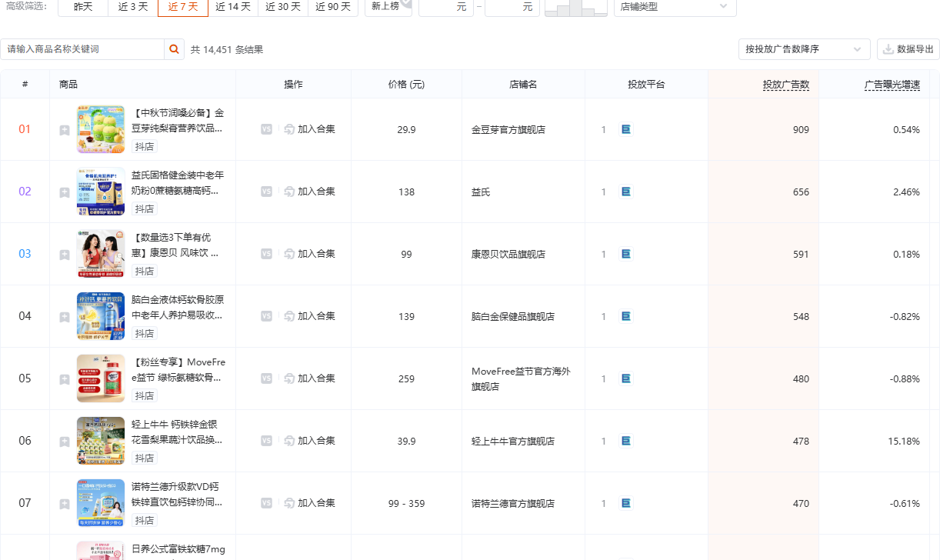This screenshot has width=940, height=560.
Task: Click store name 康恩贝饮品旗舰店
Action: click(508, 255)
